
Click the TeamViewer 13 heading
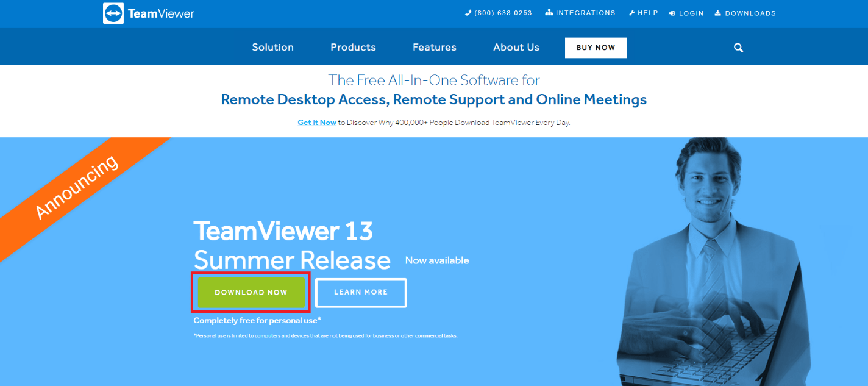click(283, 231)
